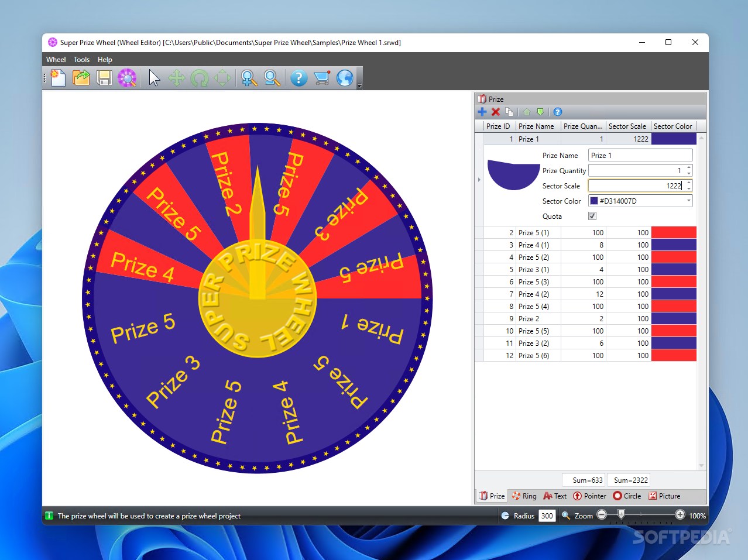The width and height of the screenshot is (748, 560).
Task: Choose the move tool
Action: point(176,78)
